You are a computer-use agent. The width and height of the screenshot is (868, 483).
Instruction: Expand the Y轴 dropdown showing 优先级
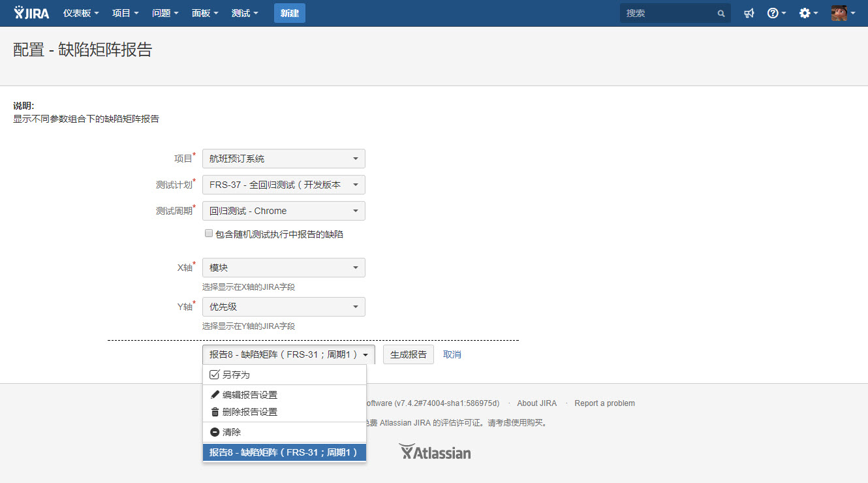pyautogui.click(x=284, y=307)
